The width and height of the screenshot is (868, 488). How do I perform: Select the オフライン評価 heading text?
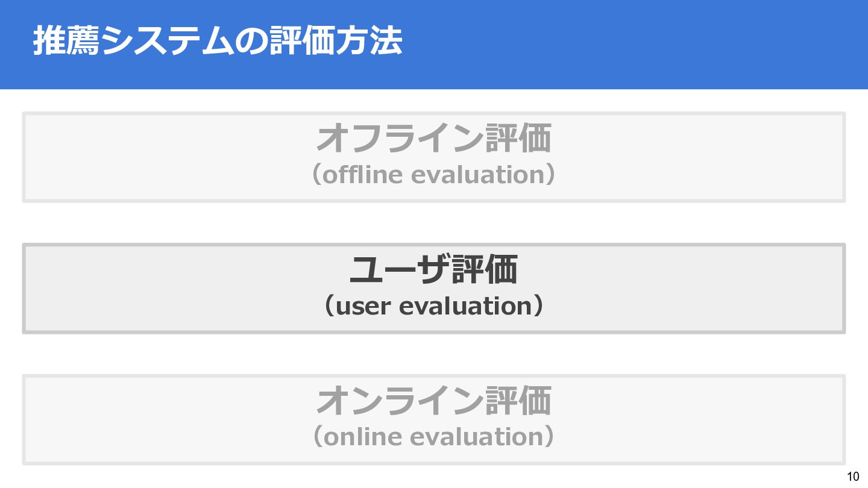click(x=434, y=139)
